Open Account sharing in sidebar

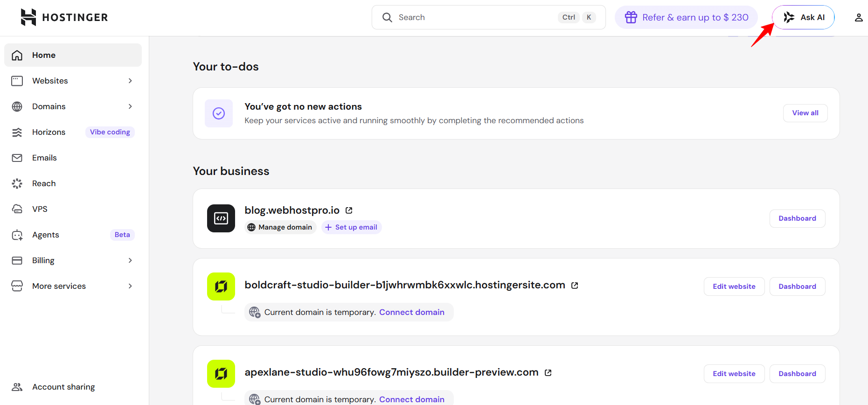[73, 387]
